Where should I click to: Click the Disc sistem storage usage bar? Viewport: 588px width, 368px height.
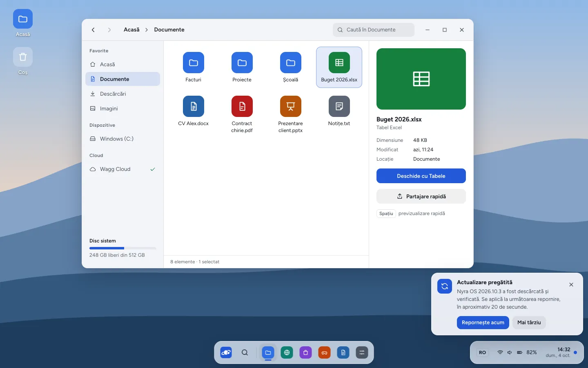[123, 248]
